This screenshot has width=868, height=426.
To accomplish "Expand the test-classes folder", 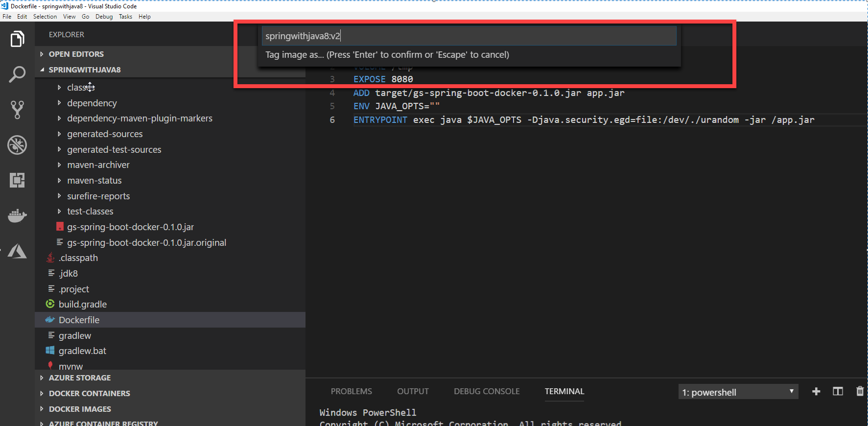I will (x=59, y=211).
